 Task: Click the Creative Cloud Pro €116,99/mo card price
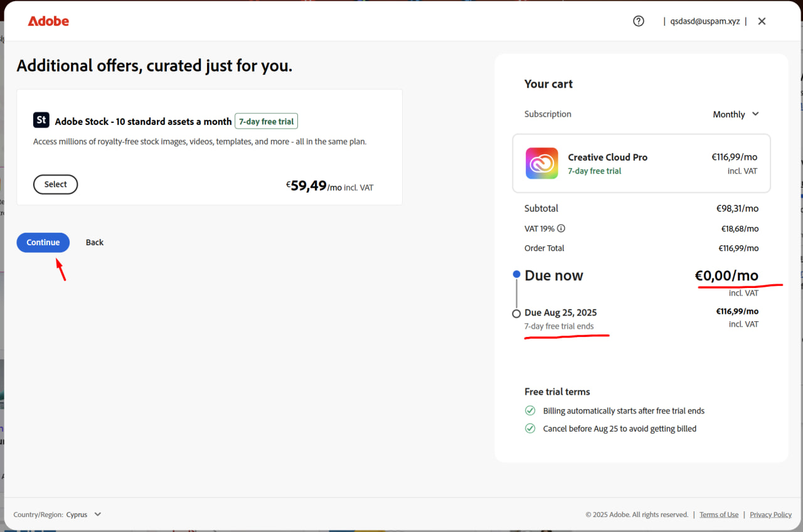pyautogui.click(x=735, y=157)
